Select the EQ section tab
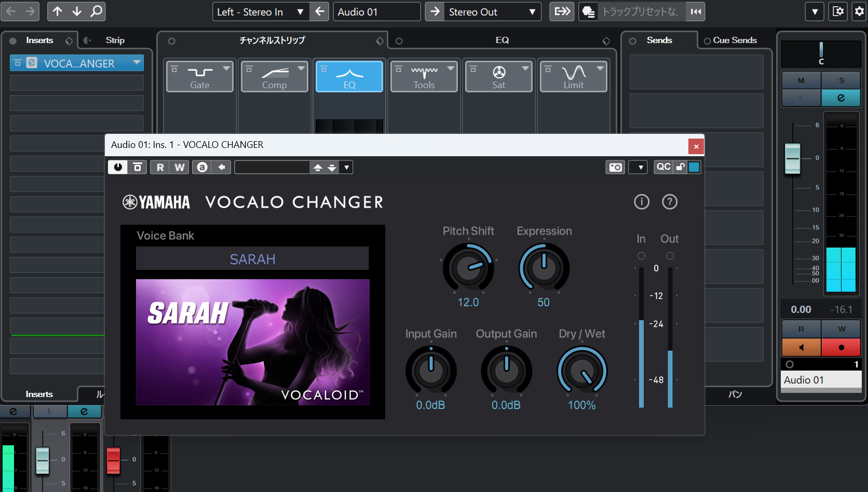Viewport: 868px width, 492px height. click(x=502, y=40)
